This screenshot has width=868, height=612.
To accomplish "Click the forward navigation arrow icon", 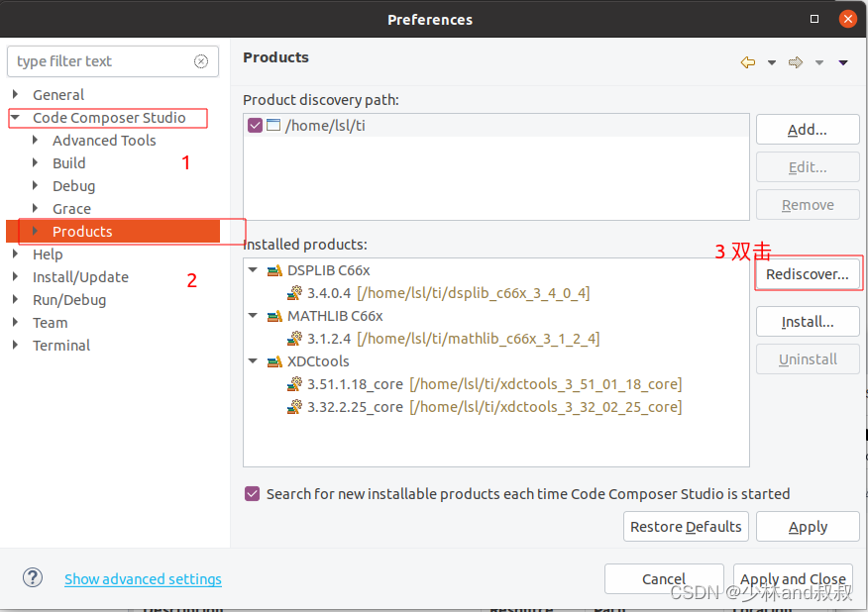I will coord(796,62).
